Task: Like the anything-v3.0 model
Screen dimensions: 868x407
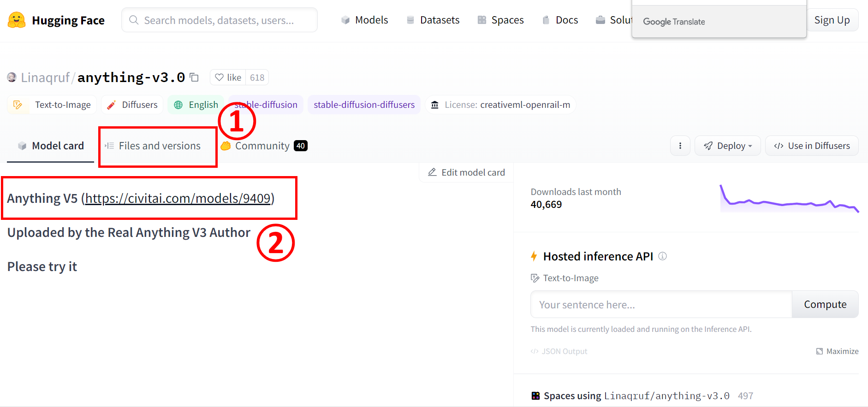Action: tap(228, 77)
